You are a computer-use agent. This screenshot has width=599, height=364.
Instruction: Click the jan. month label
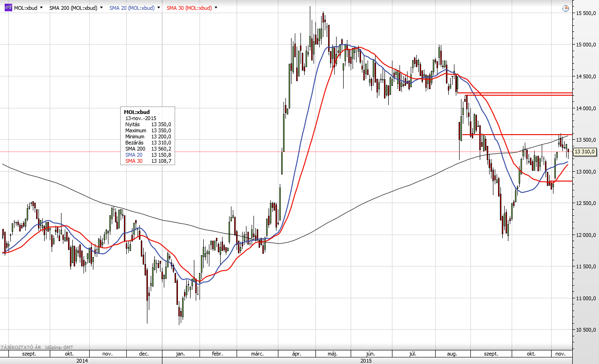point(181,354)
